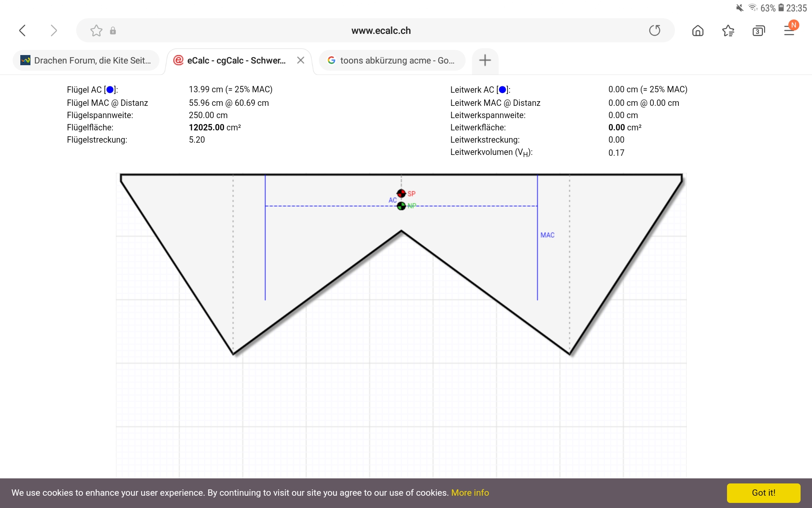This screenshot has height=508, width=812.
Task: Switch to the toons abkürzung Google tab
Action: (x=392, y=61)
